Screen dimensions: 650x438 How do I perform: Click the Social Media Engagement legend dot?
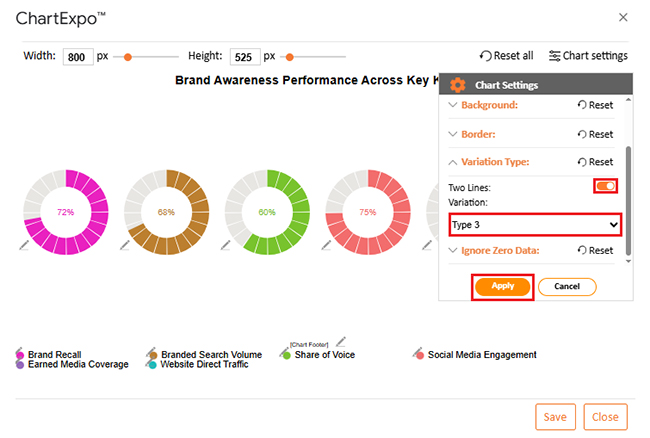point(420,356)
